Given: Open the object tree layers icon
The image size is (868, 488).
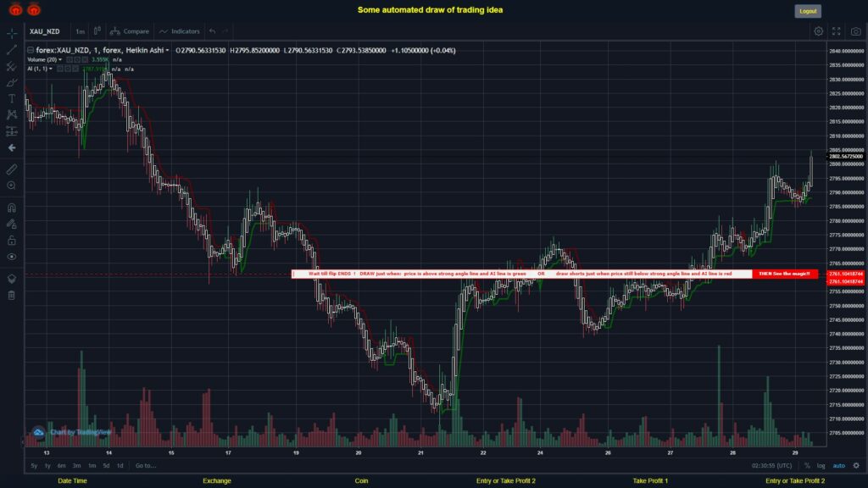Looking at the screenshot, I should click(12, 278).
